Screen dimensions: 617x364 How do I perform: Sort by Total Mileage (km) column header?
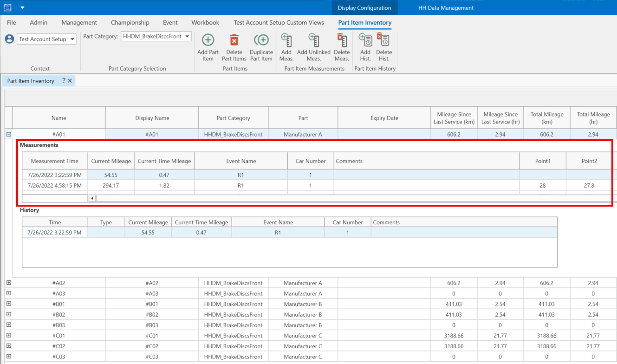click(x=546, y=118)
